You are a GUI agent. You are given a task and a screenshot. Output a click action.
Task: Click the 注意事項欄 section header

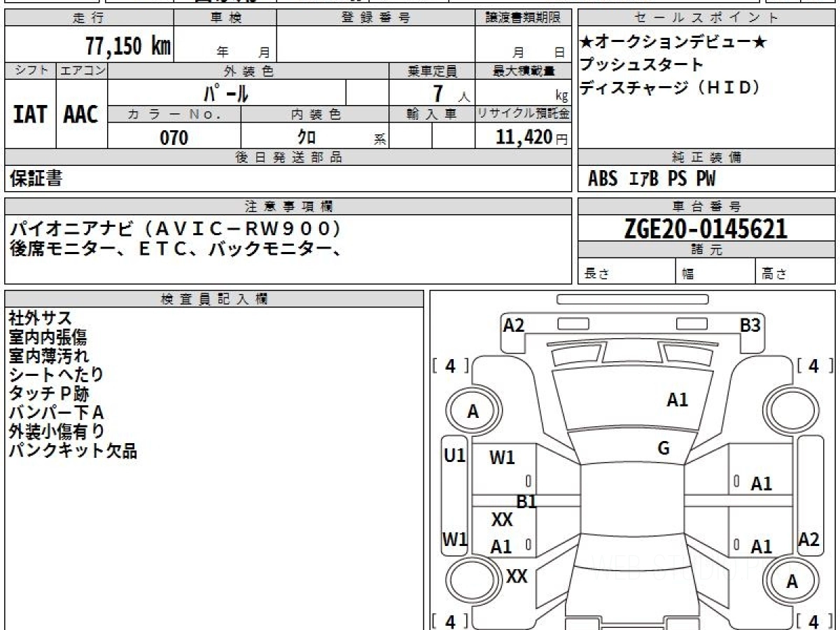[288, 206]
